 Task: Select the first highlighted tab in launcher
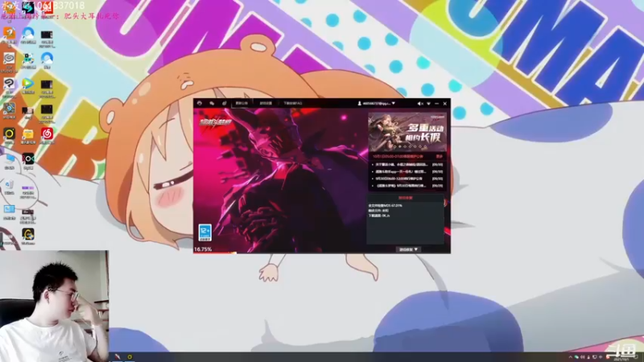tap(242, 104)
